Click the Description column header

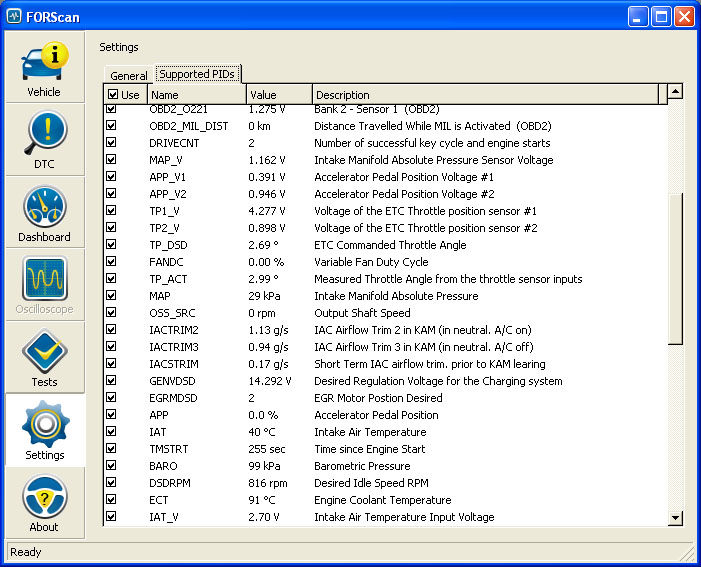click(485, 95)
